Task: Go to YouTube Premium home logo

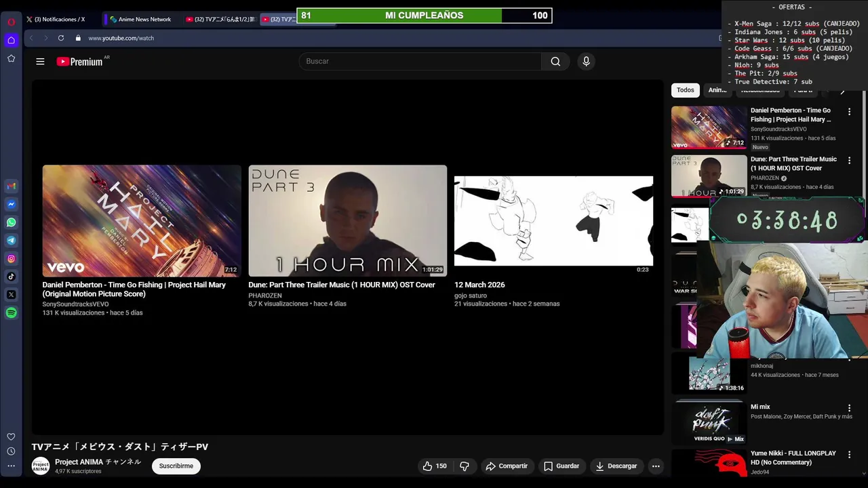Action: [80, 62]
